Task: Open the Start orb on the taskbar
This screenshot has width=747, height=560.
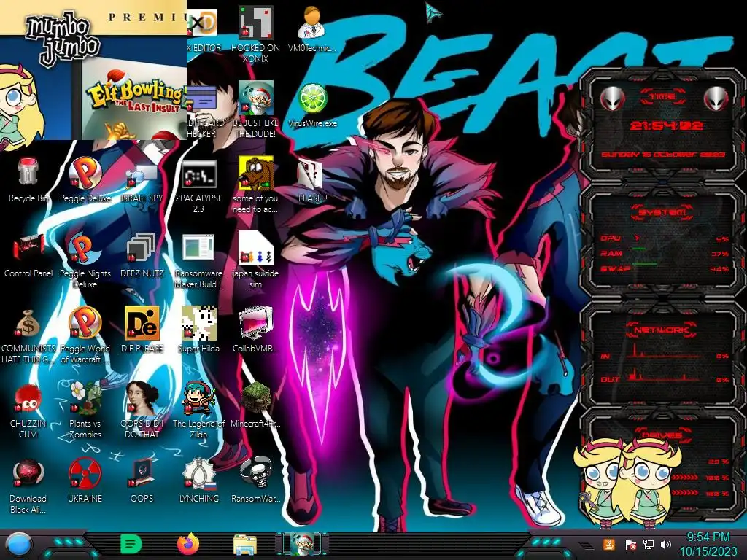Action: [x=20, y=545]
